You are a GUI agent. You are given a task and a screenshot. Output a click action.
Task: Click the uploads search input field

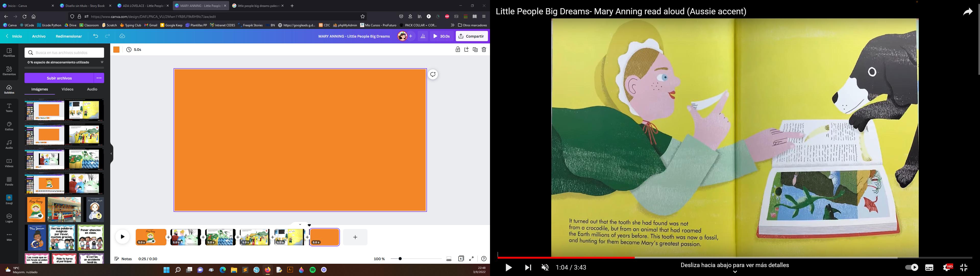(64, 53)
